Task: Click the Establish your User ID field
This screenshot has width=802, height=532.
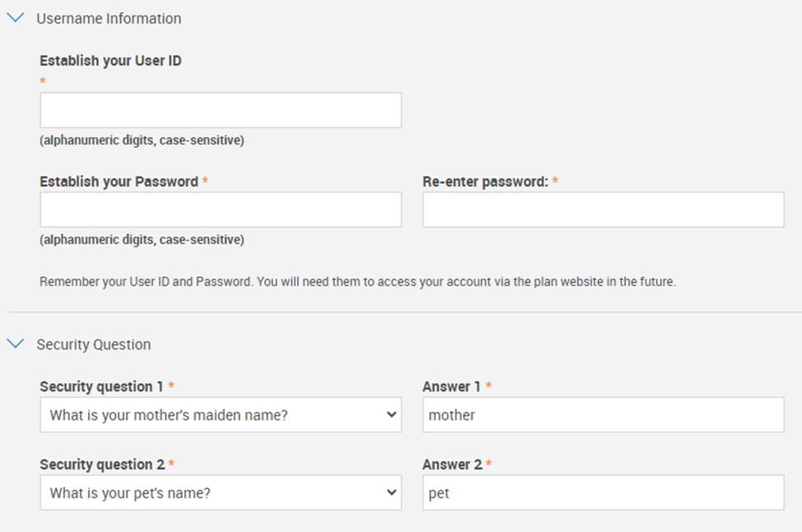Action: 220,110
